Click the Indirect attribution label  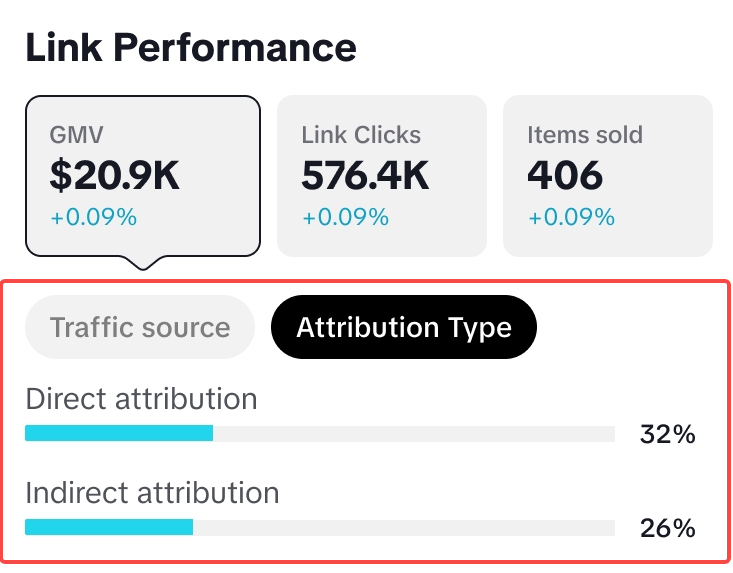pos(152,493)
